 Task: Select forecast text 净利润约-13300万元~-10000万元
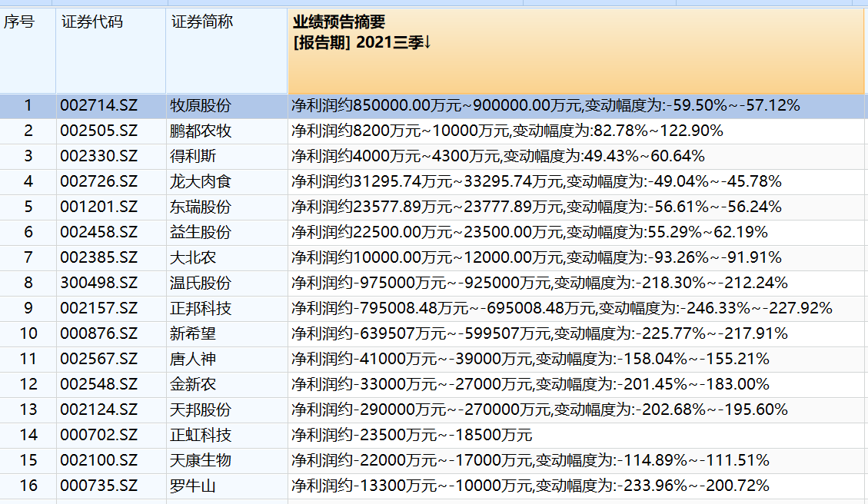click(x=411, y=486)
